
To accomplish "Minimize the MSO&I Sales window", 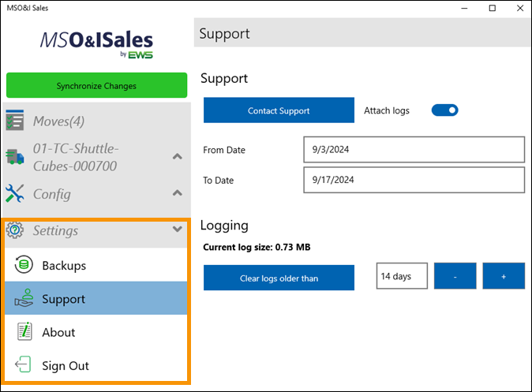I will 464,8.
